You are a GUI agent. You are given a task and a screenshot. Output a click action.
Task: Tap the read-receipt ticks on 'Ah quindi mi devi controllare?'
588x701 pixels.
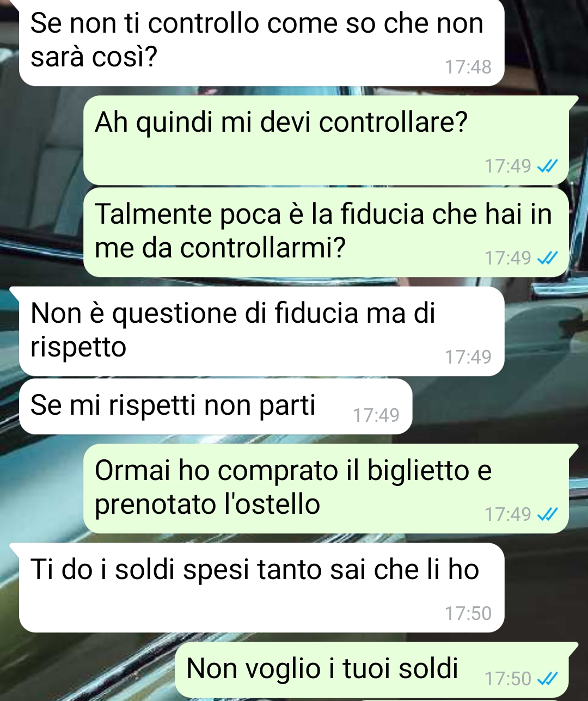click(x=547, y=166)
